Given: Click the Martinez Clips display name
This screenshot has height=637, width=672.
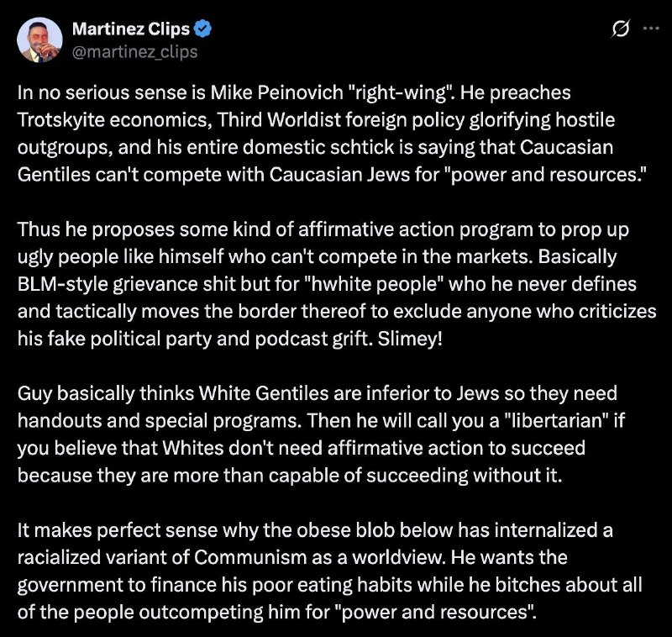Looking at the screenshot, I should point(131,30).
